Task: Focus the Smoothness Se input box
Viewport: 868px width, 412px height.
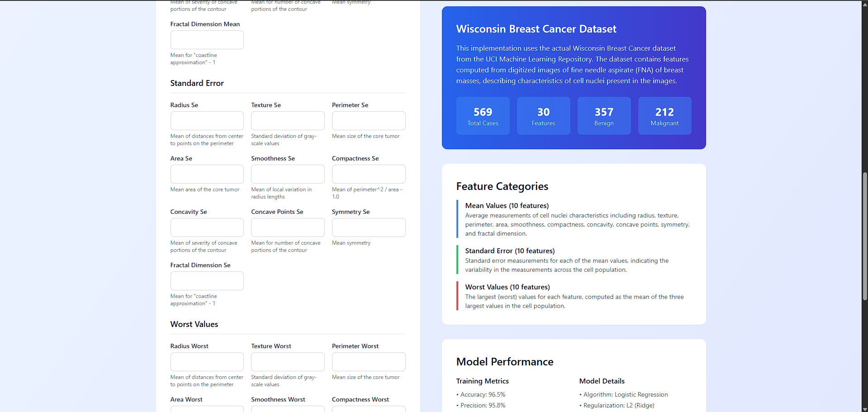Action: [288, 174]
